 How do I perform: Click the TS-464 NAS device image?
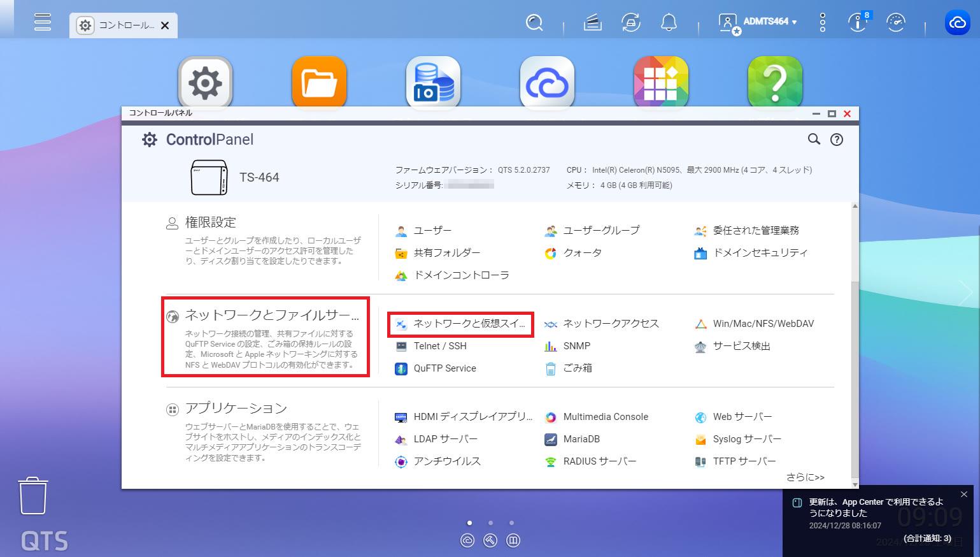tap(209, 177)
